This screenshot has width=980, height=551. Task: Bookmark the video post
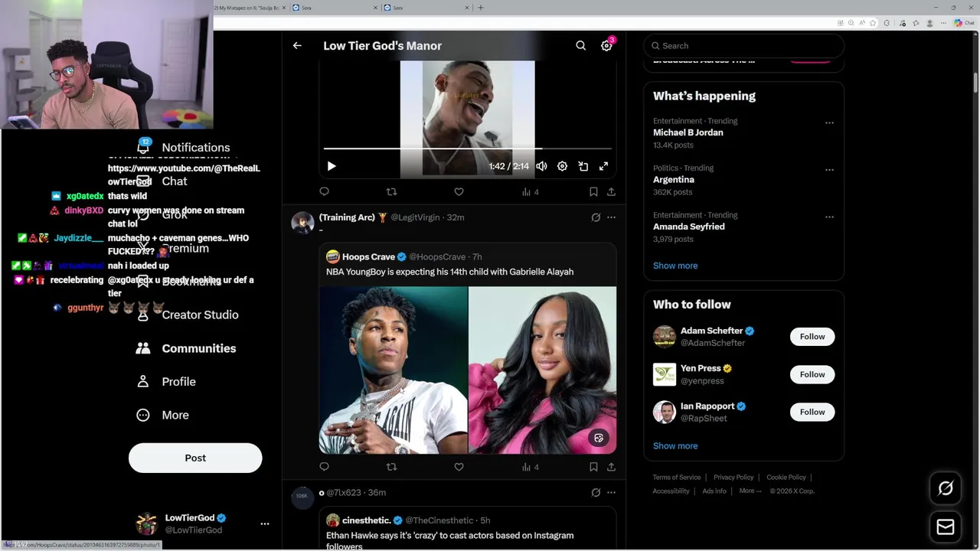click(x=593, y=191)
